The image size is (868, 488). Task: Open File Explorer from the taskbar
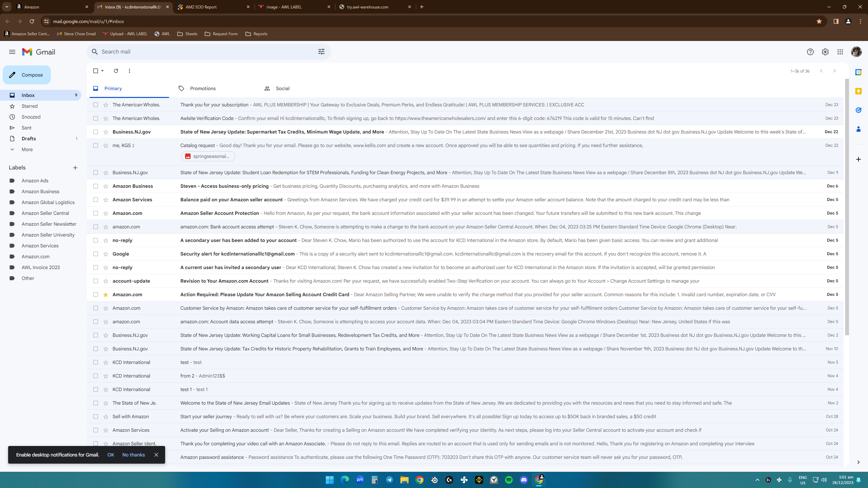(x=404, y=480)
